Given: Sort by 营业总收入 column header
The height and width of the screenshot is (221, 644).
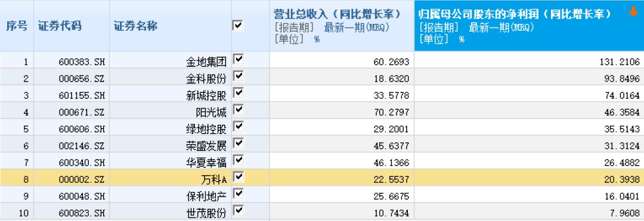Looking at the screenshot, I should coord(342,26).
